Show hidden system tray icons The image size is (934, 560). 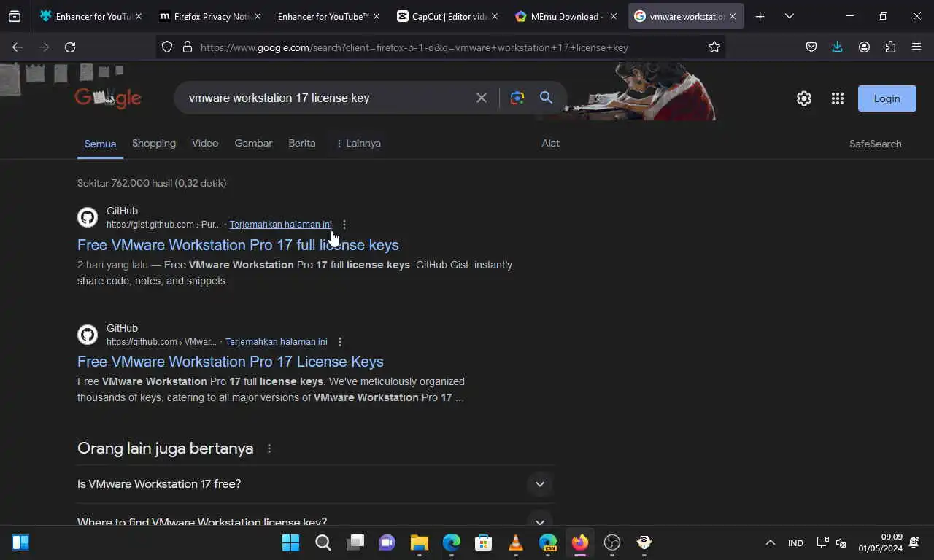pyautogui.click(x=770, y=542)
